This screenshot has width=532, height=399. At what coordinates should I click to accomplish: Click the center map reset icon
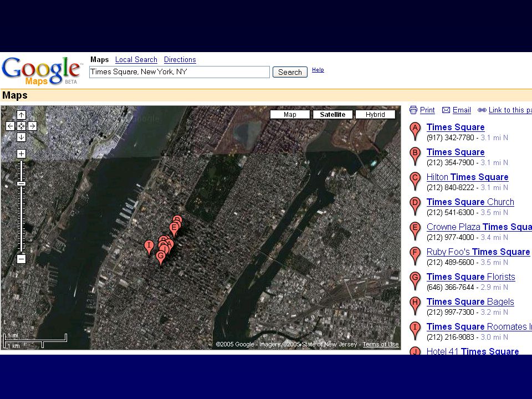pyautogui.click(x=21, y=126)
